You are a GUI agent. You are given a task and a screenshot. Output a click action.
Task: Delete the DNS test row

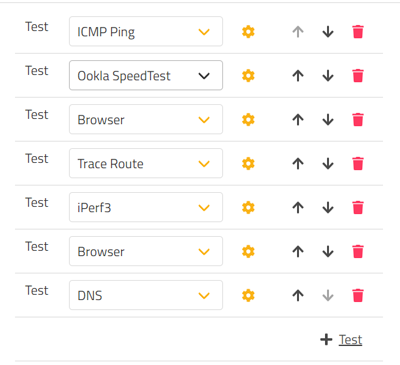coord(358,295)
